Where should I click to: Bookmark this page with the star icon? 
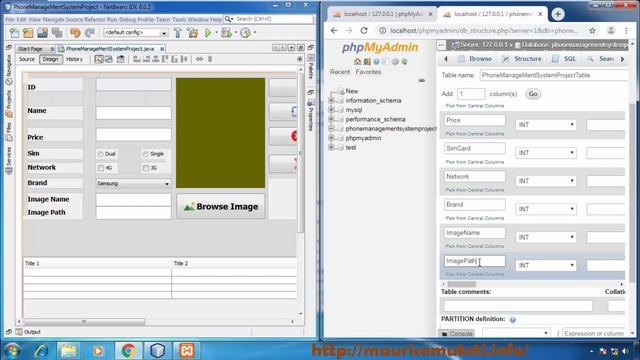[592, 31]
